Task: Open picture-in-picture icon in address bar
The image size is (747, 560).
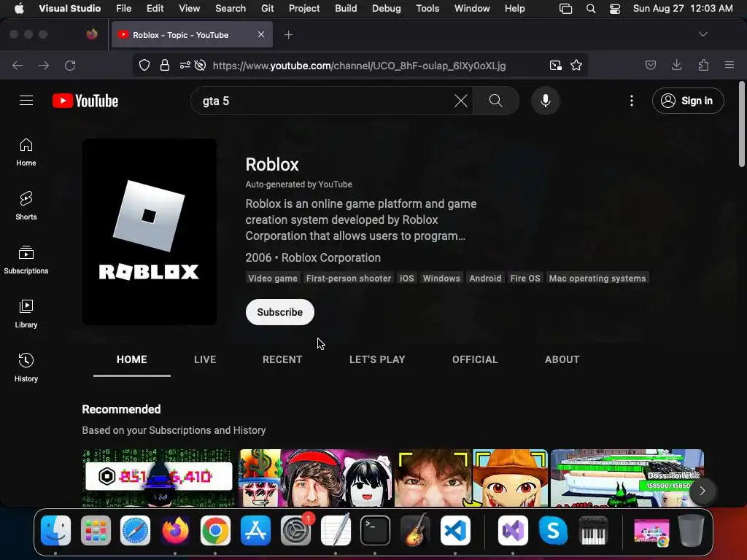Action: [555, 65]
